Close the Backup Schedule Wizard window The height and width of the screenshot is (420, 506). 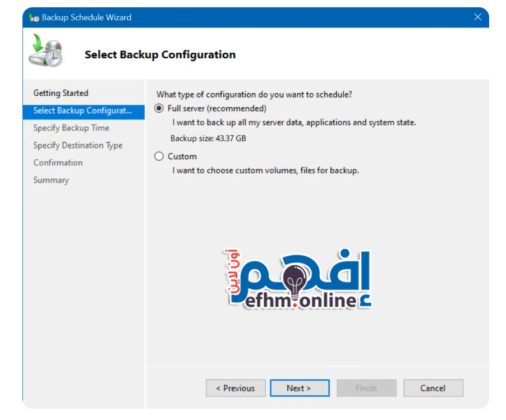(477, 17)
